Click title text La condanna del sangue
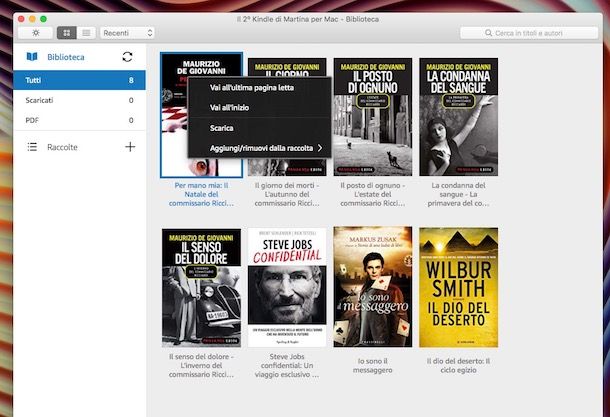The image size is (610, 417). [458, 194]
